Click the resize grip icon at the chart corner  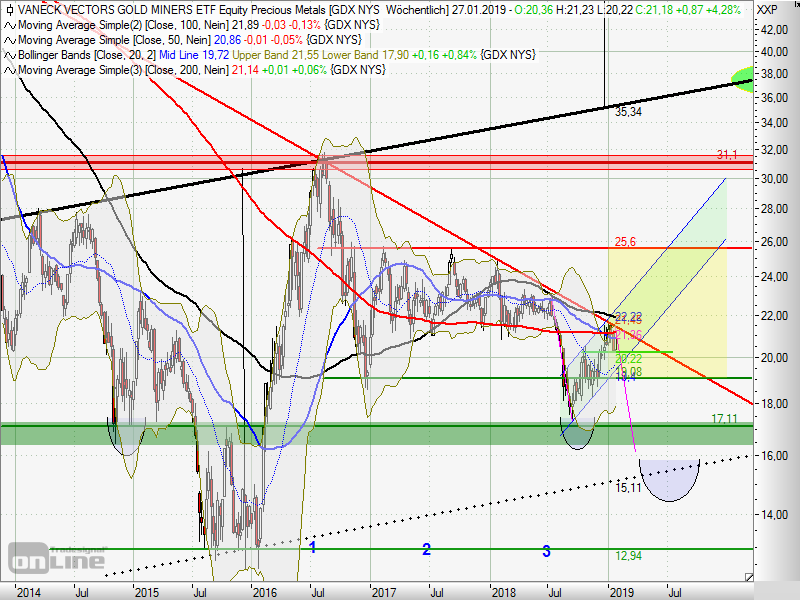[748, 577]
